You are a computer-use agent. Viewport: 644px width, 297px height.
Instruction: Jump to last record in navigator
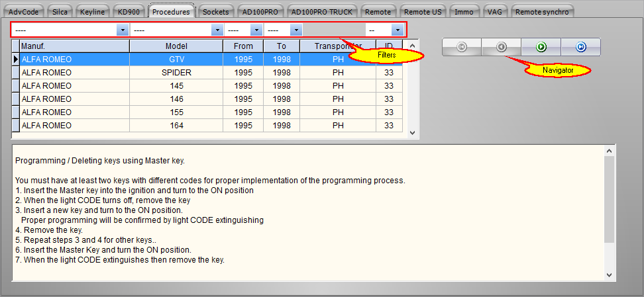[x=581, y=47]
